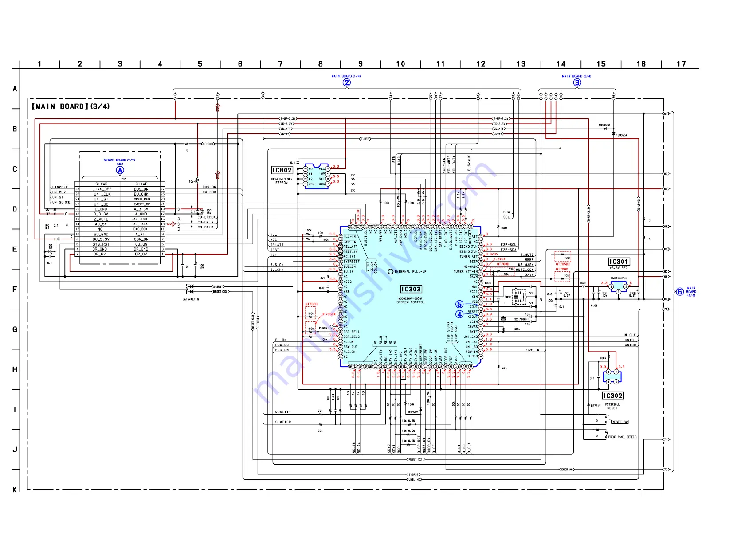Select the BR24L04FV-WE2 EEPROM part label
This screenshot has height=560, width=745.
pyautogui.click(x=282, y=181)
